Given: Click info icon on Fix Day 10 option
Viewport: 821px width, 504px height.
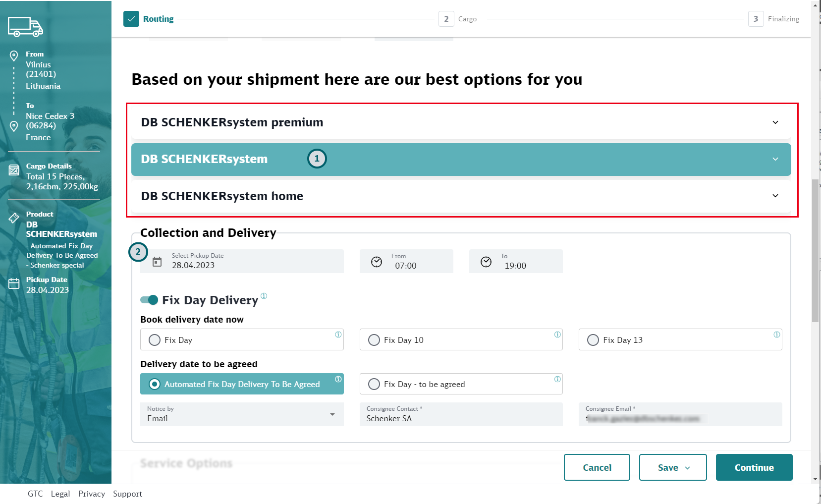Looking at the screenshot, I should (557, 335).
